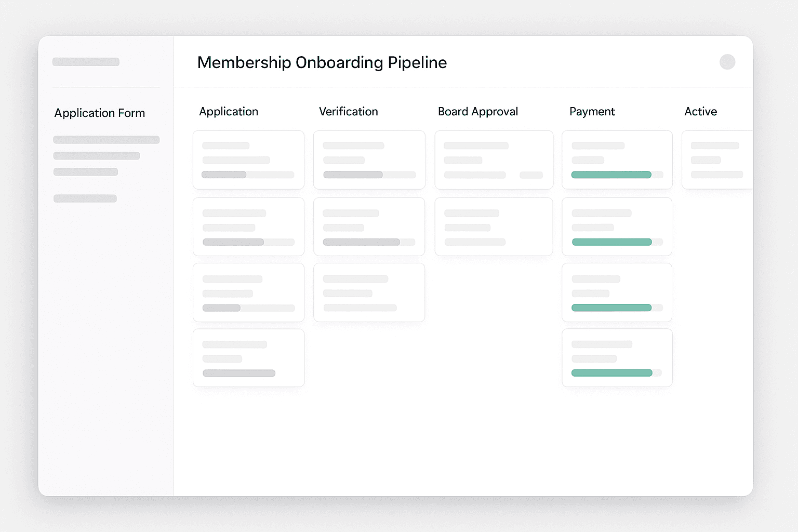Viewport: 798px width, 532px height.
Task: Click the Application column header
Action: tap(229, 111)
